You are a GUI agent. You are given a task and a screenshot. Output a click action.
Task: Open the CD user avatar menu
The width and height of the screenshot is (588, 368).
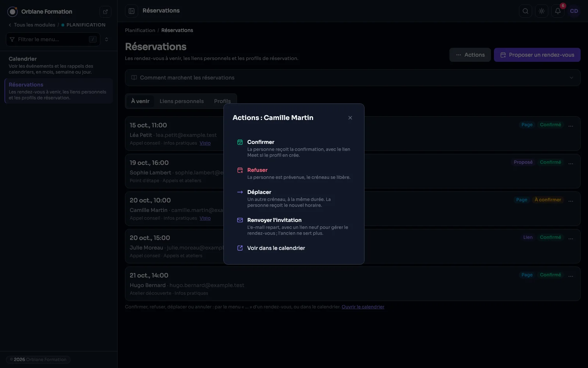[x=574, y=11]
